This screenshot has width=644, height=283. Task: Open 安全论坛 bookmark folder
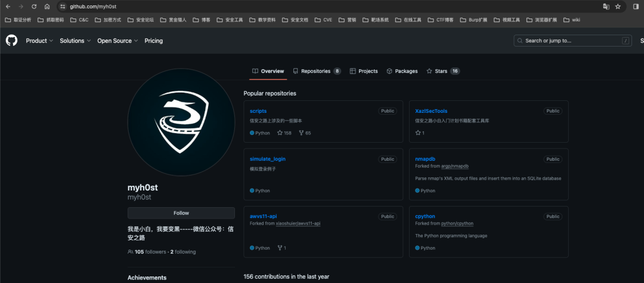(141, 20)
